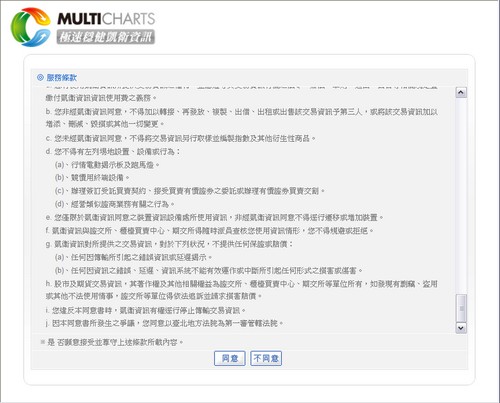Image resolution: width=500 pixels, height=403 pixels.
Task: Click the bullet icon before 是否願意接受
Action: click(x=42, y=342)
